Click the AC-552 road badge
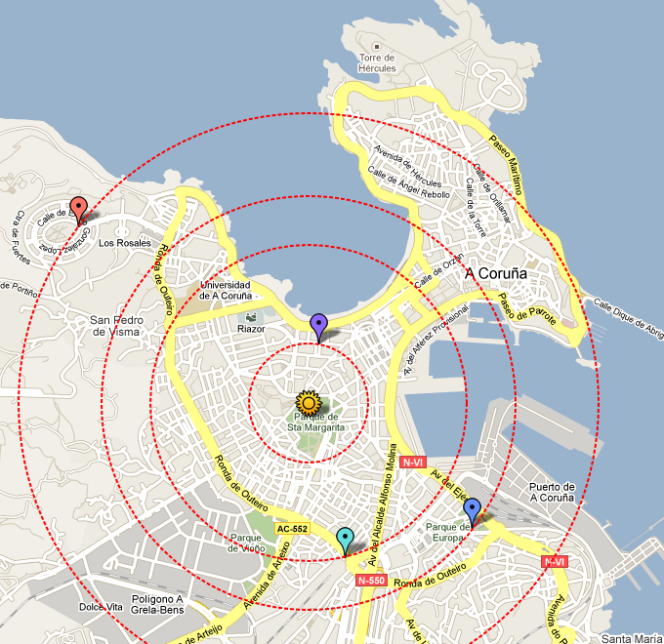664x644 pixels. click(292, 529)
